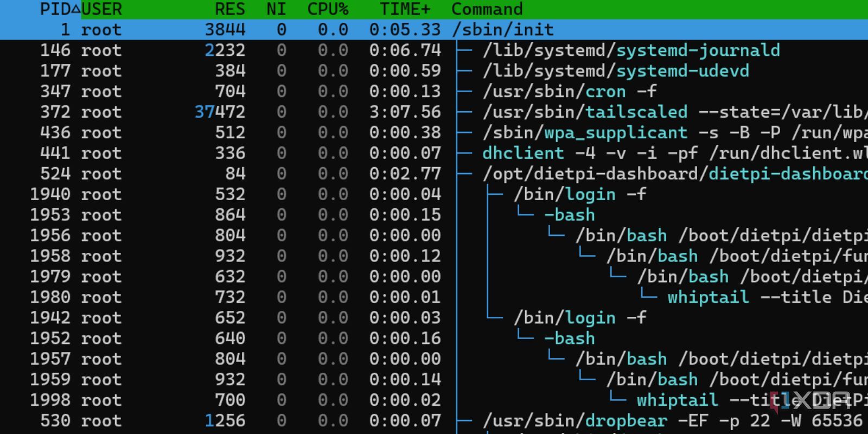868x434 pixels.
Task: Select the /usr/sbin/cron -f process
Action: pos(434,92)
